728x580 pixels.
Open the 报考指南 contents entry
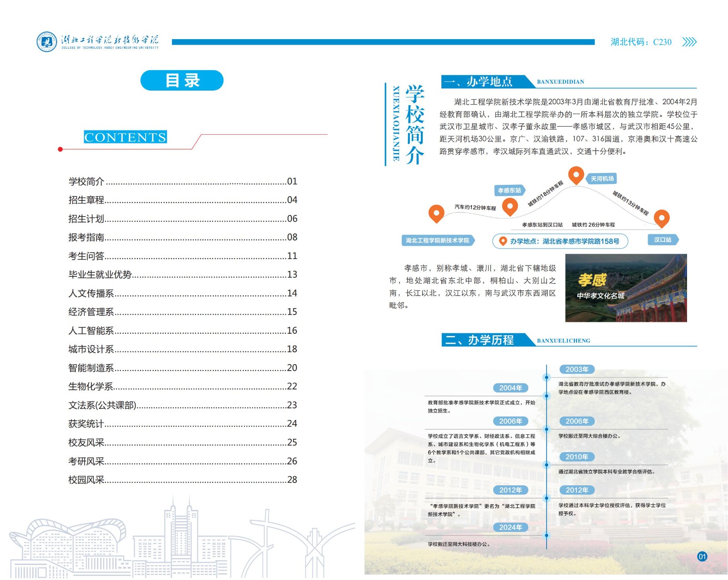click(182, 237)
